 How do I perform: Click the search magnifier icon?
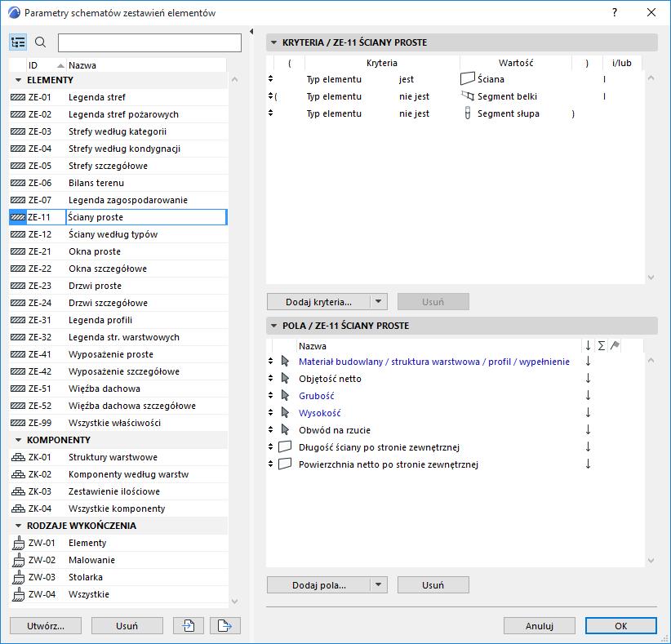pos(40,42)
